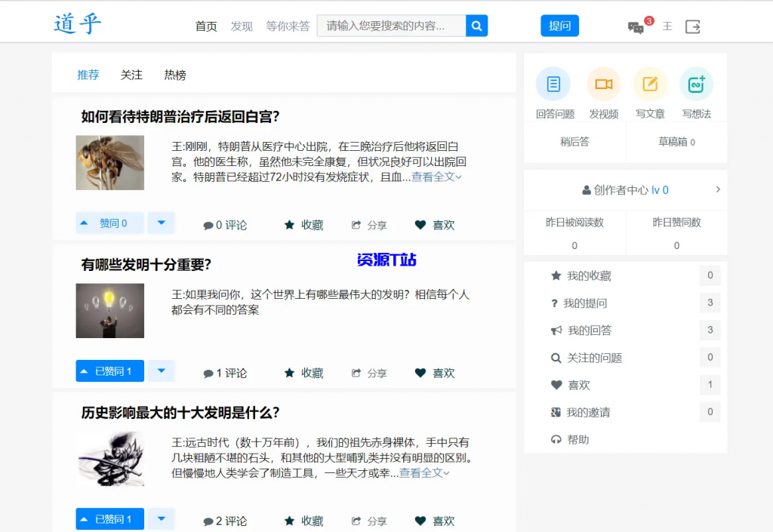The width and height of the screenshot is (773, 532).
Task: Click 分享 on 有哪些发明十分重要
Action: coord(369,373)
